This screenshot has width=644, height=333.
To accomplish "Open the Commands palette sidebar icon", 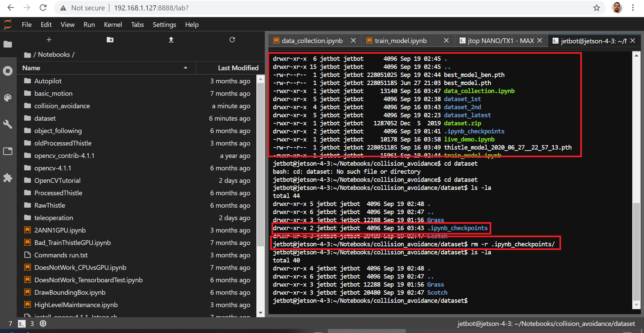I will point(8,98).
